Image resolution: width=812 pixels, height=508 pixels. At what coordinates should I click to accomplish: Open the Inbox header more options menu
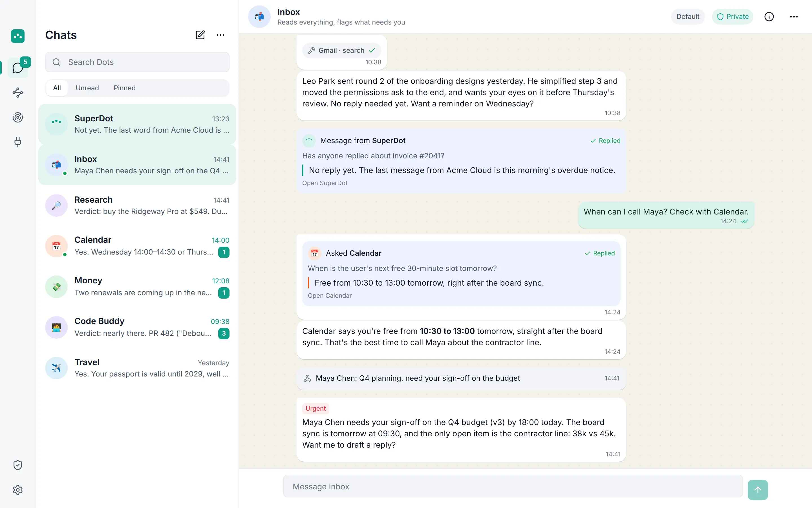coord(794,16)
